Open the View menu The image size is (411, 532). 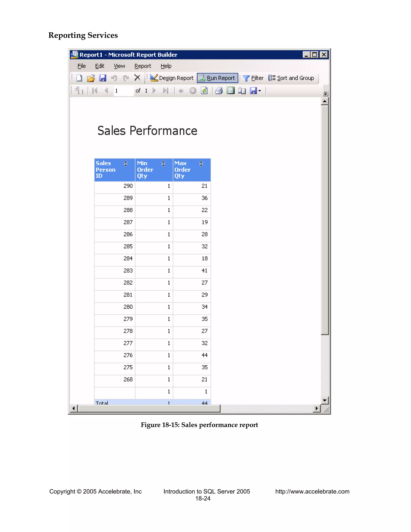pos(119,66)
